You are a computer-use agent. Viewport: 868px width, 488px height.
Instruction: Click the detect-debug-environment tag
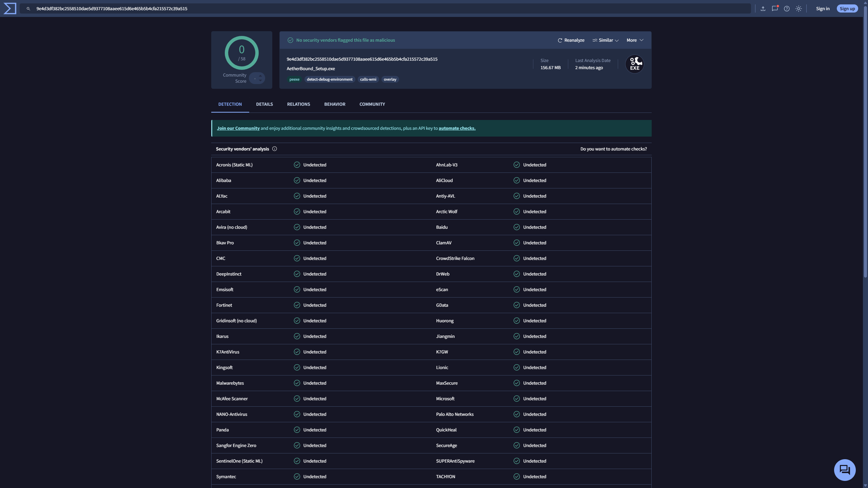[329, 79]
